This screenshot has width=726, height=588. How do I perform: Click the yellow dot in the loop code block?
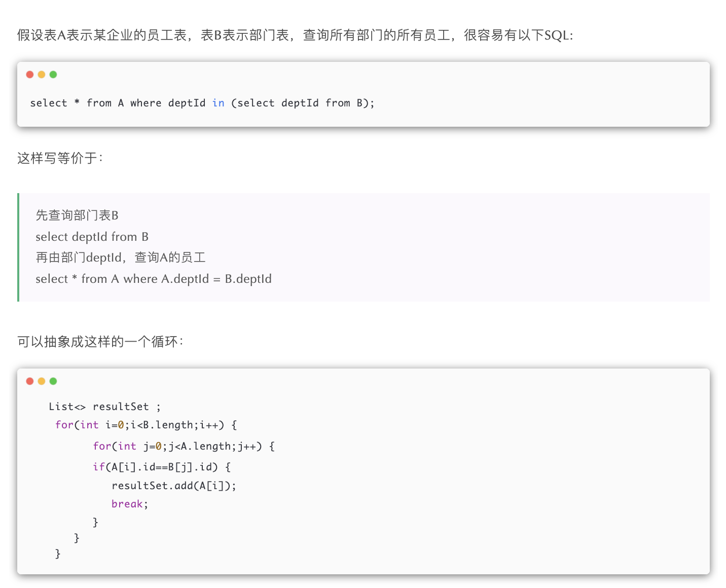point(42,381)
